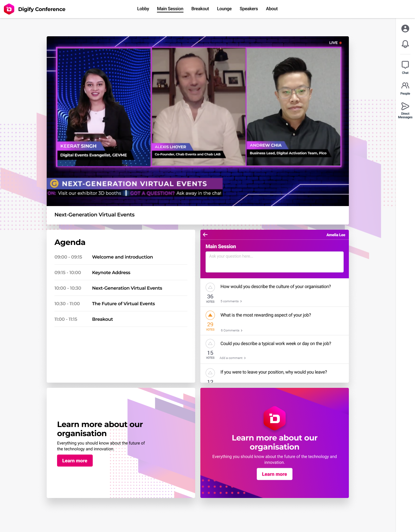The image size is (415, 532).
Task: Click the Next-Generation Virtual Events video title
Action: (x=95, y=214)
